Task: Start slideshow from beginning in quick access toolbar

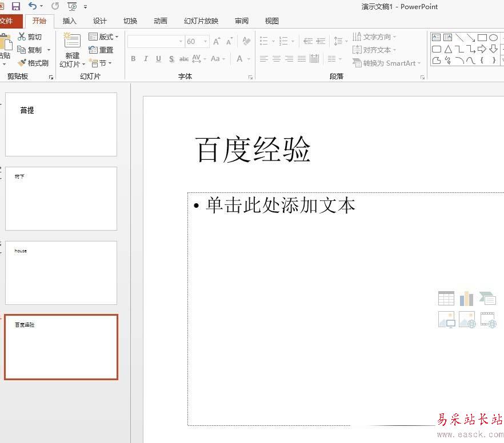Action: [x=73, y=6]
